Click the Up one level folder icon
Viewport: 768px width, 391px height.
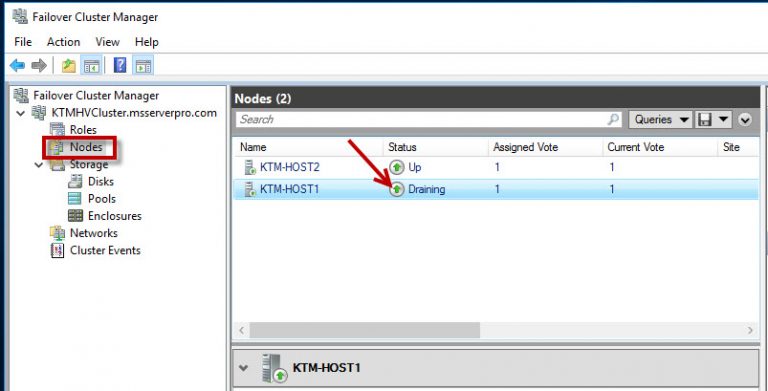point(69,65)
